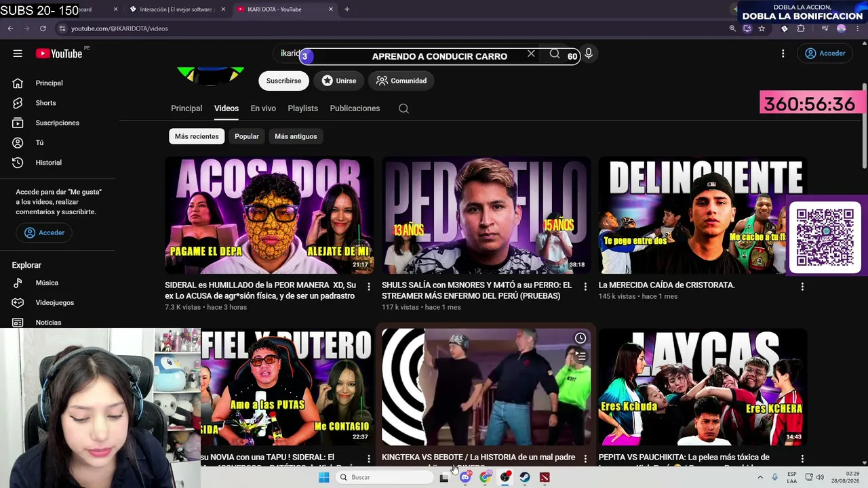Open YouTube settings three-dot menu in header
868x488 pixels.
[x=783, y=54]
